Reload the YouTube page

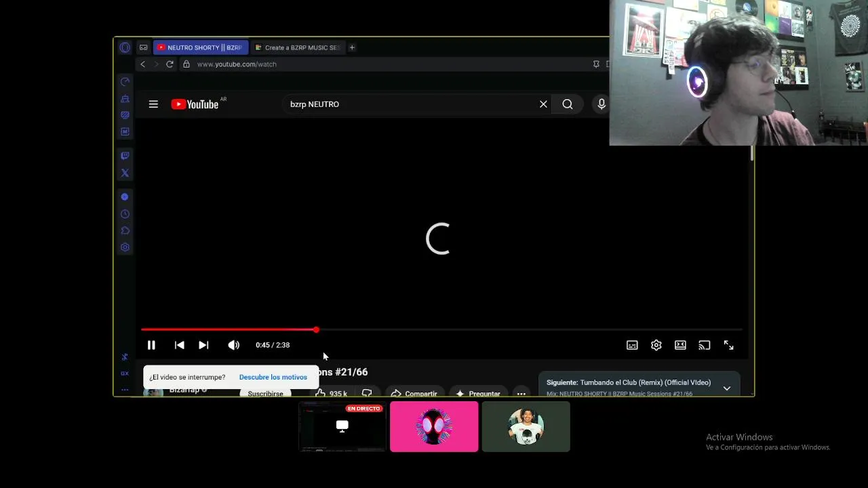(170, 64)
